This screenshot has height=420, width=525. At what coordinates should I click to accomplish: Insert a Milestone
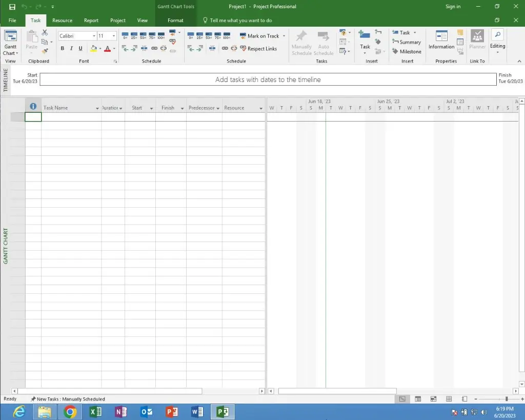point(407,51)
